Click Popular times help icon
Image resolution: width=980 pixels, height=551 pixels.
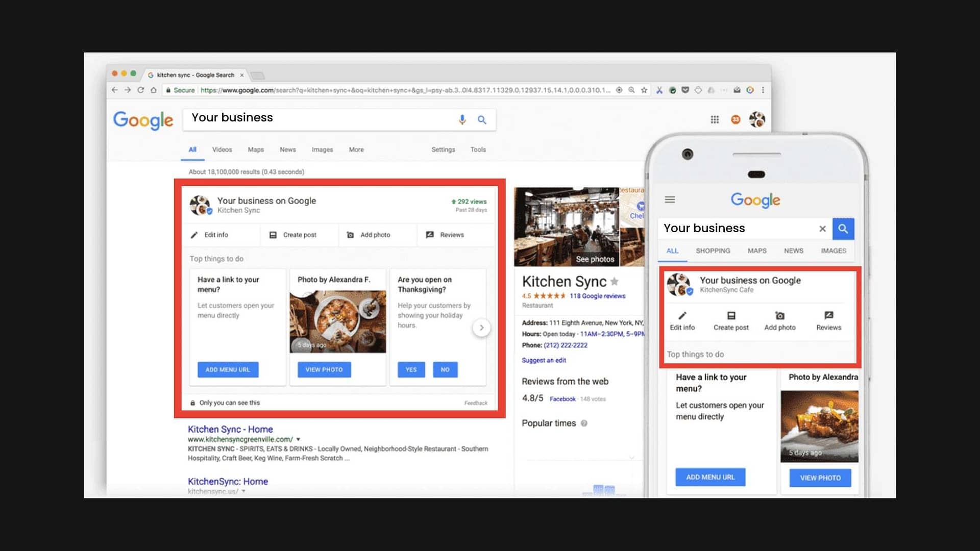click(x=584, y=423)
